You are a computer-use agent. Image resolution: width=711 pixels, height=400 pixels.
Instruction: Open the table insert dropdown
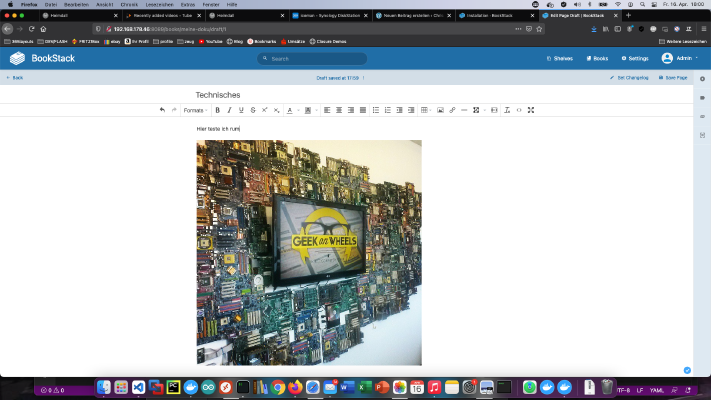pos(425,110)
